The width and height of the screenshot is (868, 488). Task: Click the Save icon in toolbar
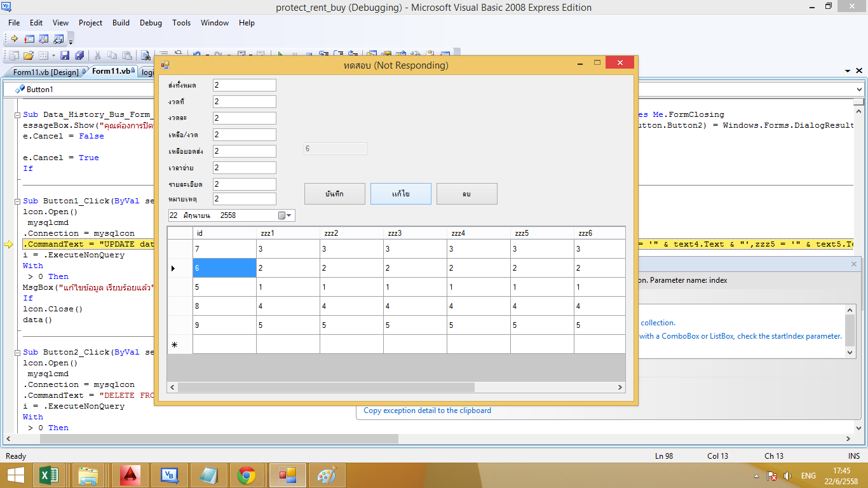[x=65, y=56]
